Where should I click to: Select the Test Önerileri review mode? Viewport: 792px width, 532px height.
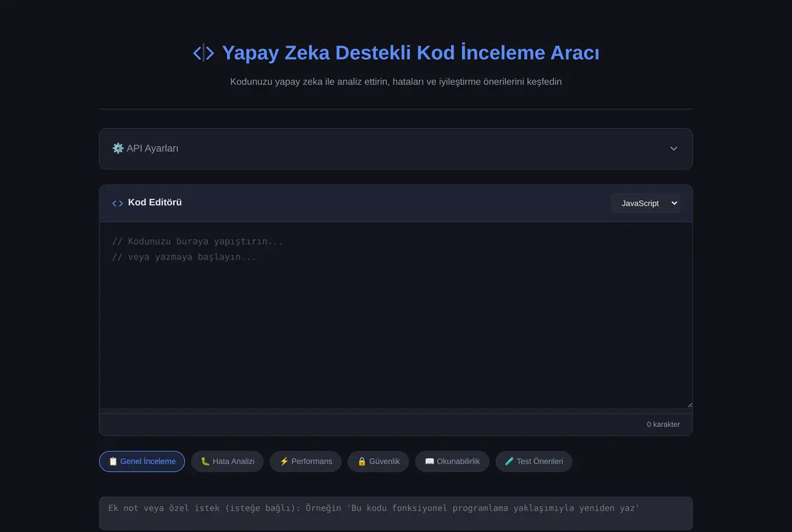coord(534,461)
